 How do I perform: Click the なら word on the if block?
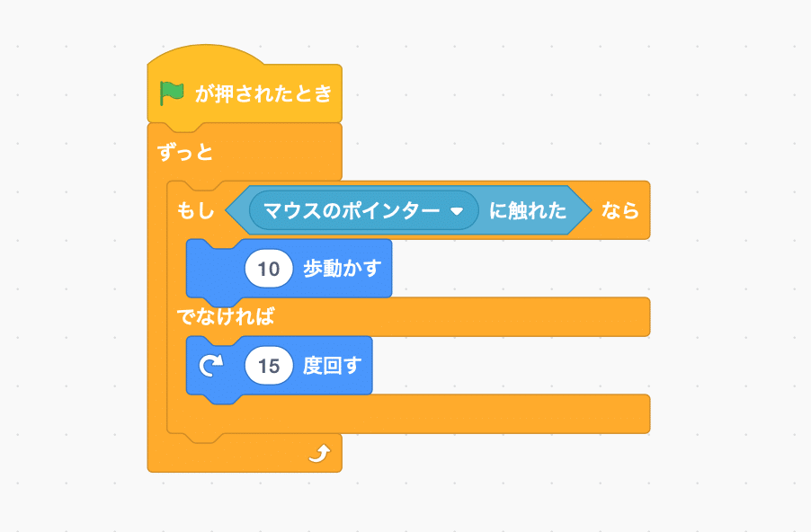tap(619, 210)
